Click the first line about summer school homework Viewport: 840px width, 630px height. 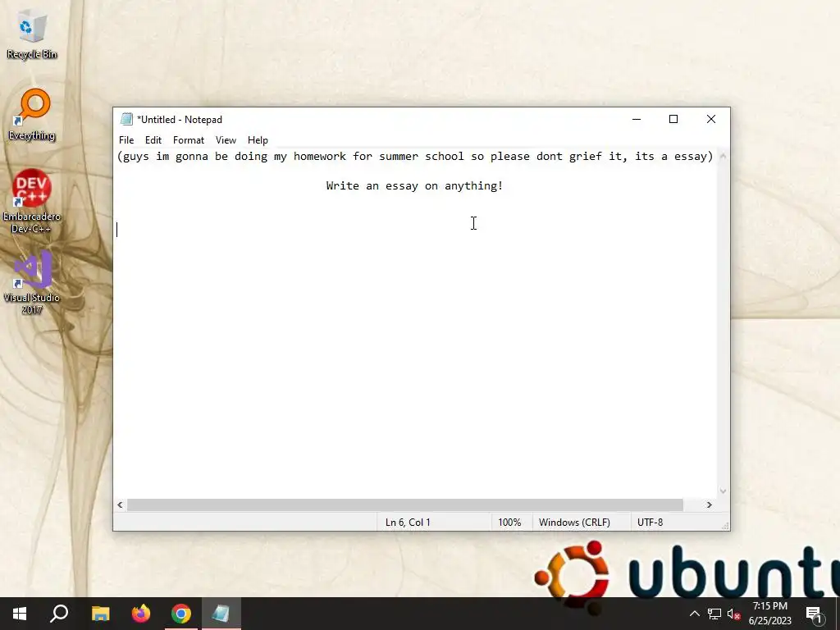[x=414, y=157]
